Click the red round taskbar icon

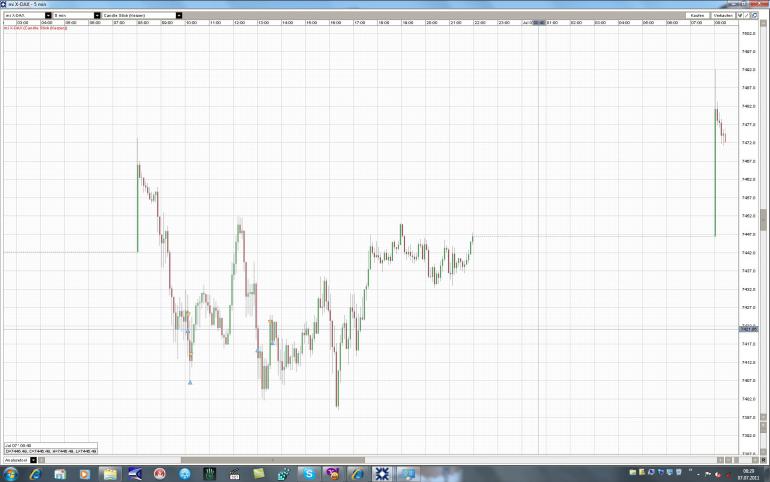coord(160,474)
